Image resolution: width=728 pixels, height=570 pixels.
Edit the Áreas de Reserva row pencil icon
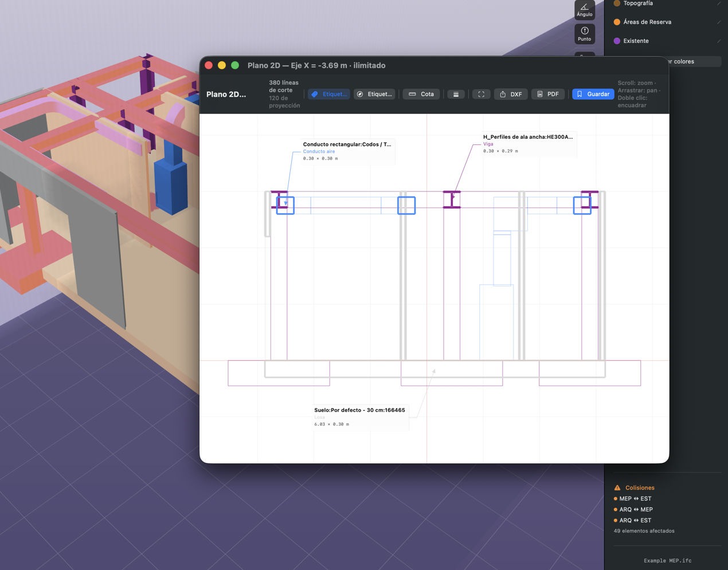coord(718,22)
